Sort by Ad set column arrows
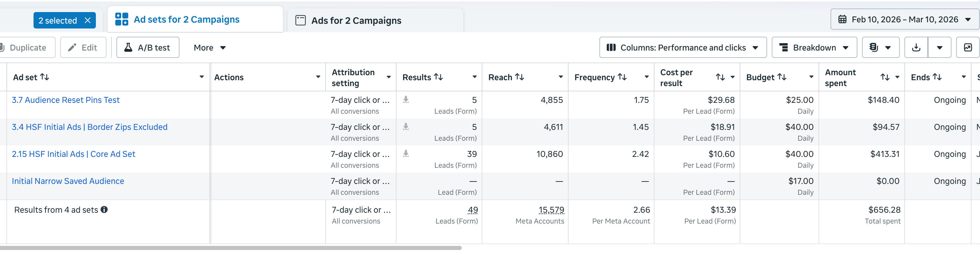 [x=44, y=77]
